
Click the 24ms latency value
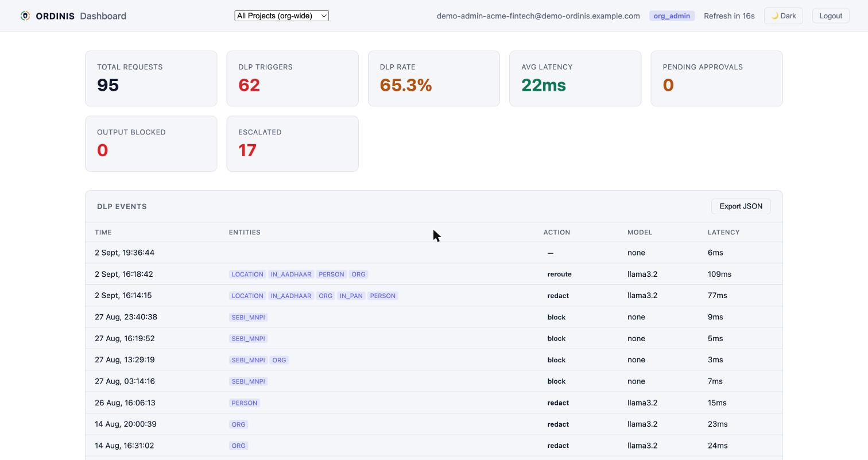tap(718, 446)
